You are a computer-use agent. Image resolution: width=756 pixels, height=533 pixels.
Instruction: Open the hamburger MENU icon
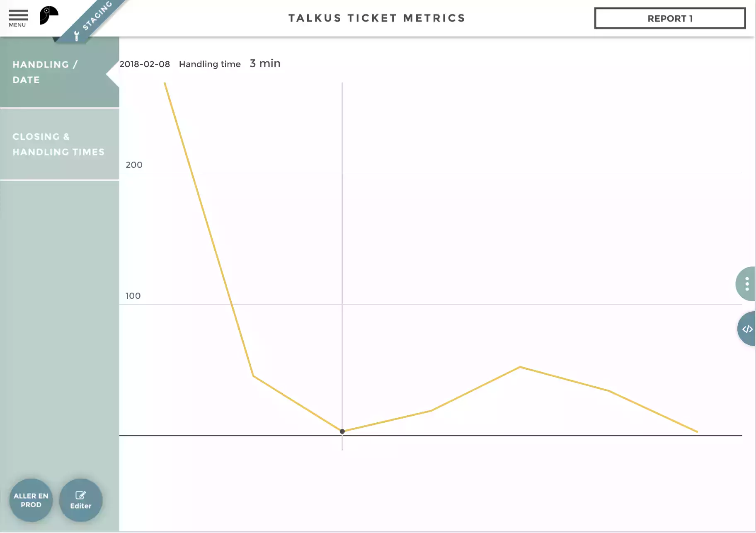(x=18, y=18)
